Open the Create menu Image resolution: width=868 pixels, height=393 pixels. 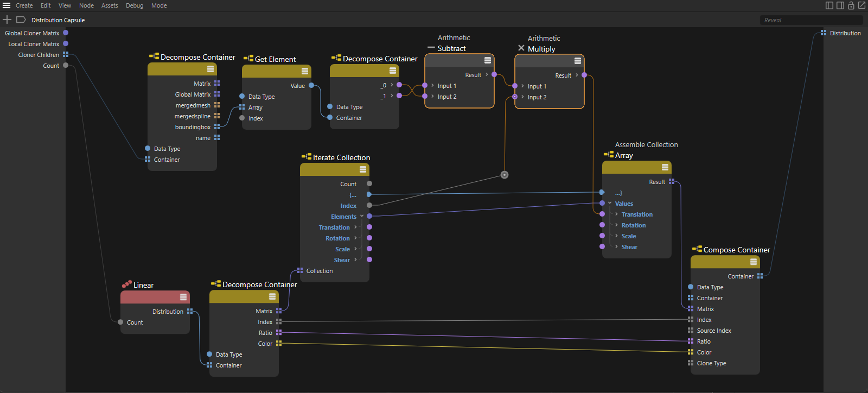point(24,5)
